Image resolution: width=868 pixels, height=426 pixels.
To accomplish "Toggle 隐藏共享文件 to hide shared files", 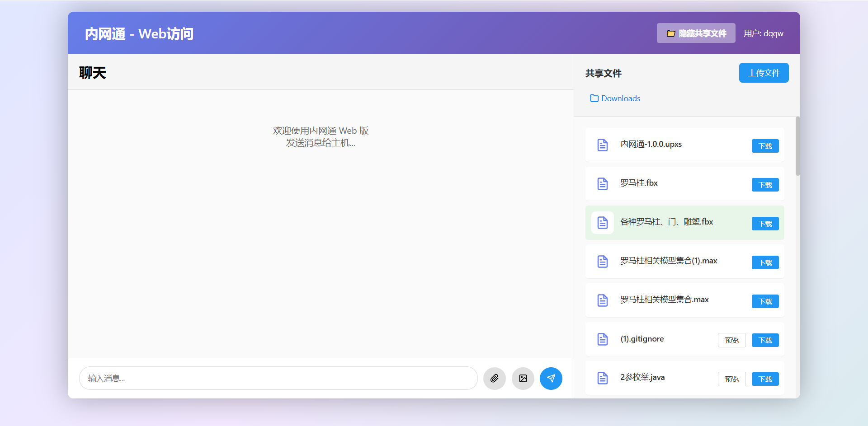I will point(696,33).
